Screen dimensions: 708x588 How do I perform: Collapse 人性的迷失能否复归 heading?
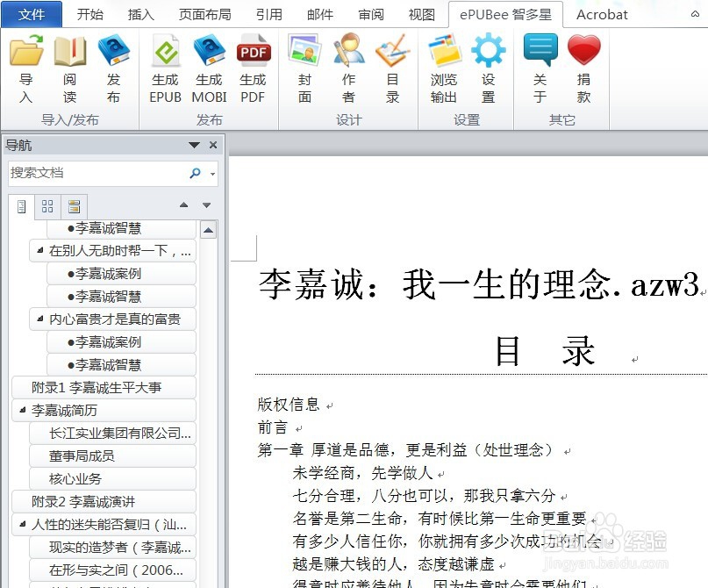[x=23, y=524]
